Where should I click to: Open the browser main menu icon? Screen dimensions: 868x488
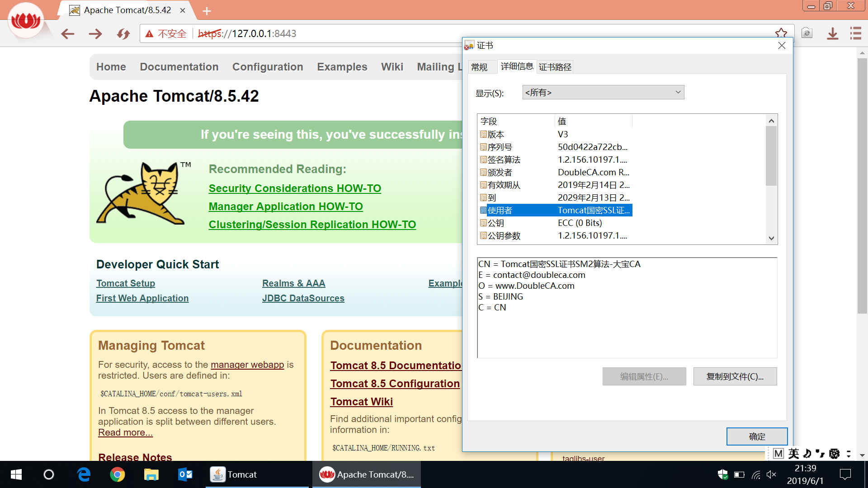(855, 33)
